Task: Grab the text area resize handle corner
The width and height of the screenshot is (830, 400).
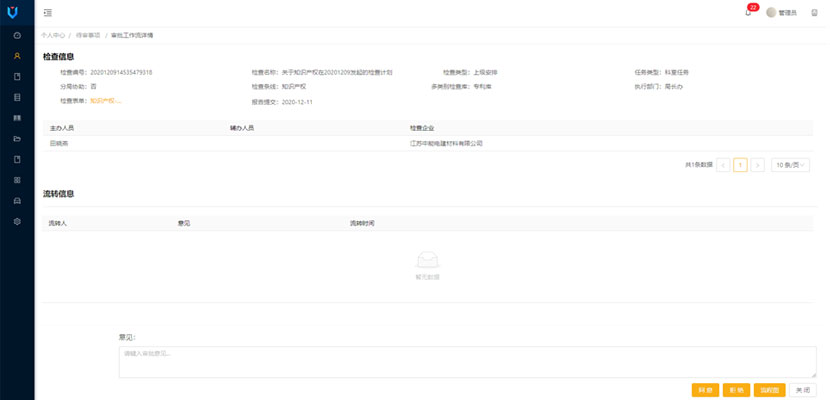Action: pyautogui.click(x=814, y=375)
